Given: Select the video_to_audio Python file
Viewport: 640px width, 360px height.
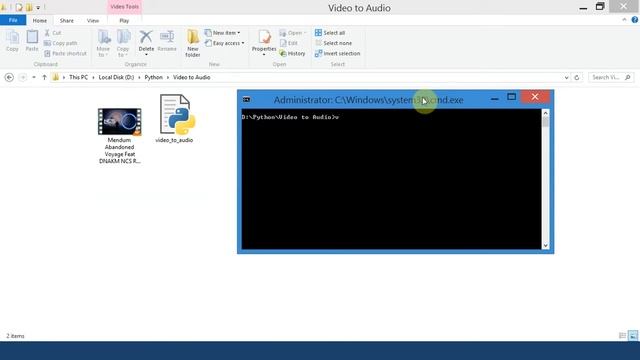Looking at the screenshot, I should point(174,119).
